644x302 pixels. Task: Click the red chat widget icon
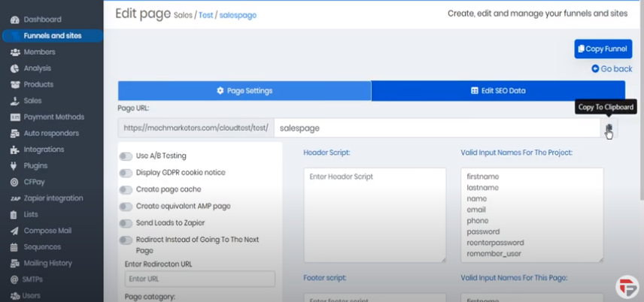[x=626, y=286]
